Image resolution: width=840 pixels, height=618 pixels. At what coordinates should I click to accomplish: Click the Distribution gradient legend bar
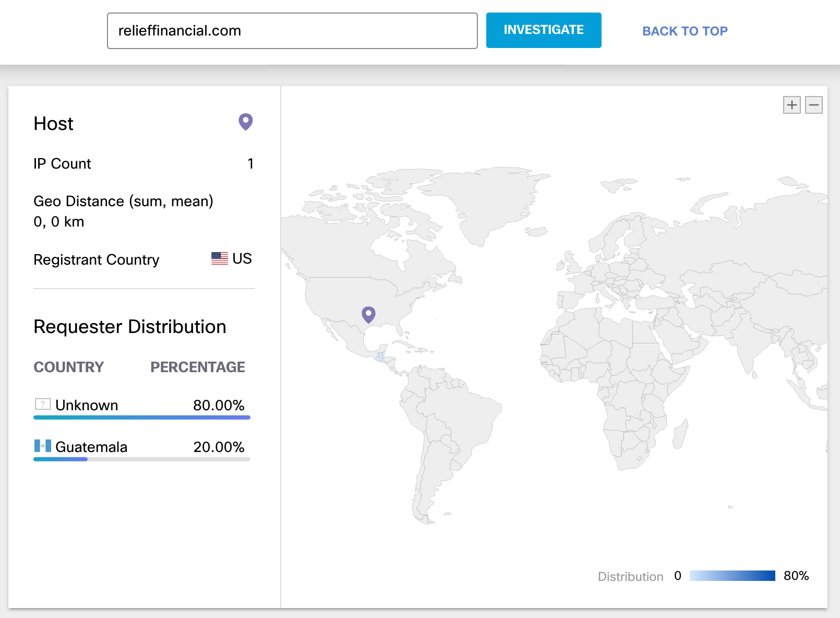732,576
